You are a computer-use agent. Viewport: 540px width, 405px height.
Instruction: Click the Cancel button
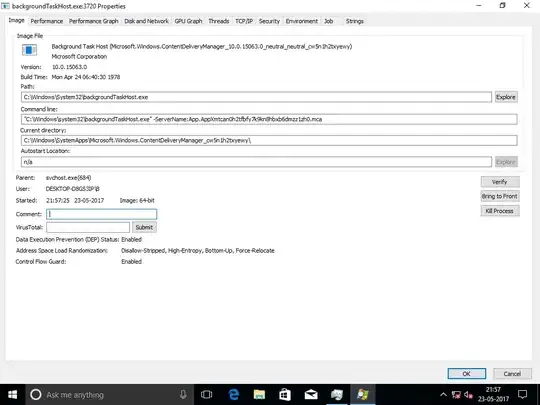[512, 374]
